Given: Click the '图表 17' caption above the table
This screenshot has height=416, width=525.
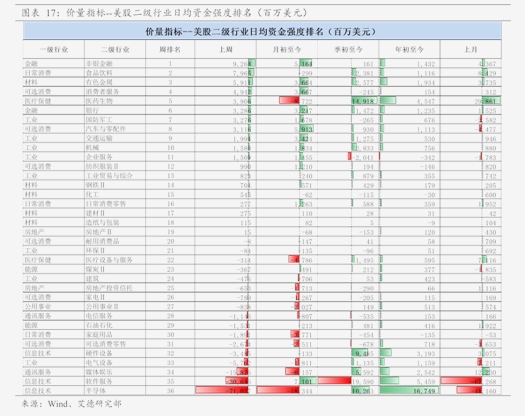Looking at the screenshot, I should click(x=164, y=13).
